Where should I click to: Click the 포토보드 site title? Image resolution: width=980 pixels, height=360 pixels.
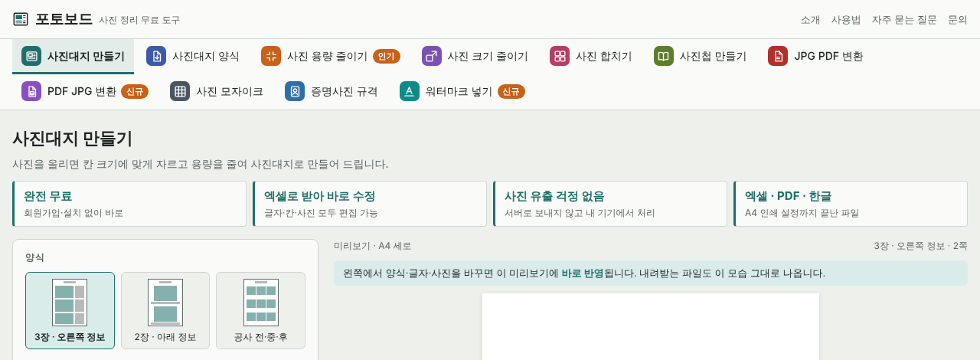coord(64,19)
